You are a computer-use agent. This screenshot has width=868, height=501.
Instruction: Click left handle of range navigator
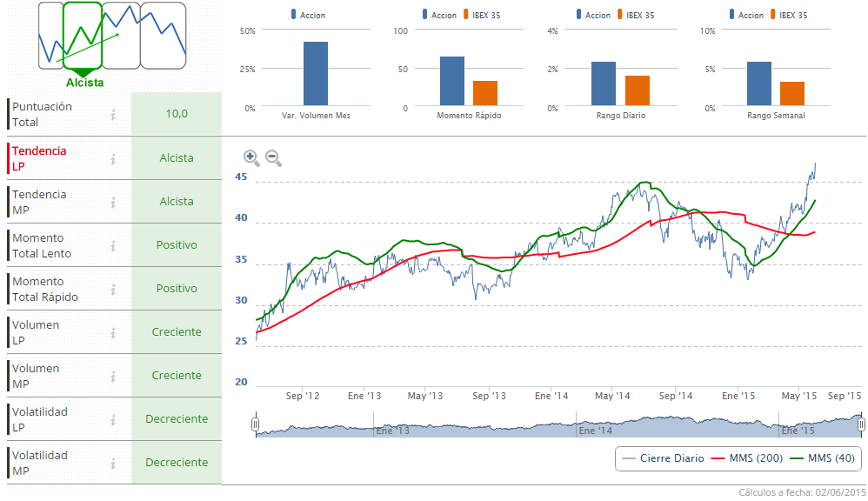[255, 424]
